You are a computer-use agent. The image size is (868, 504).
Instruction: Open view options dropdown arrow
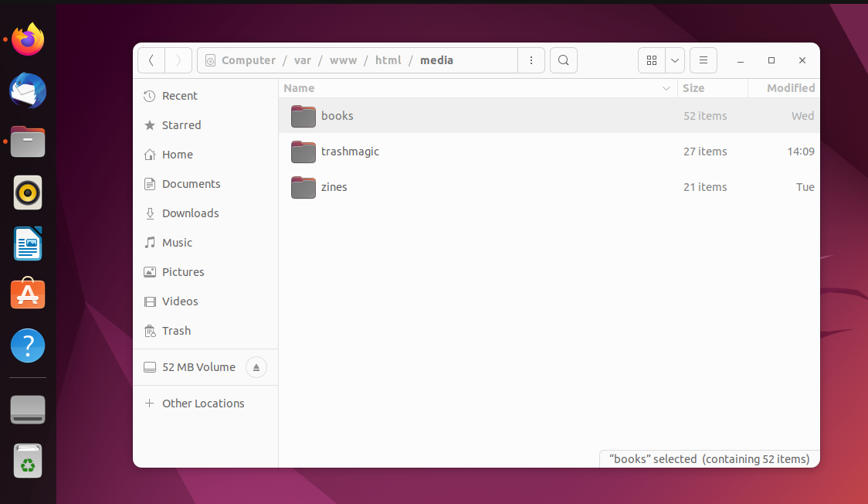point(675,60)
